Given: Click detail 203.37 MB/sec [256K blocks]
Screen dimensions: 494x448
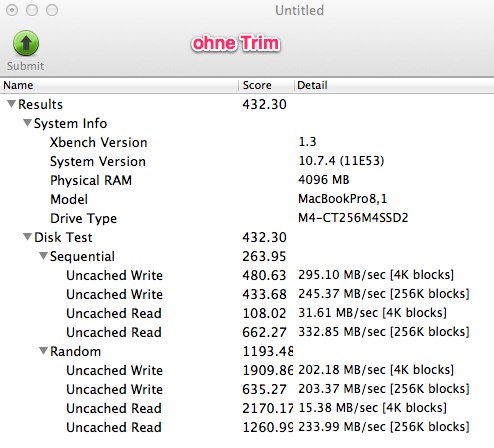Looking at the screenshot, I should (384, 389).
